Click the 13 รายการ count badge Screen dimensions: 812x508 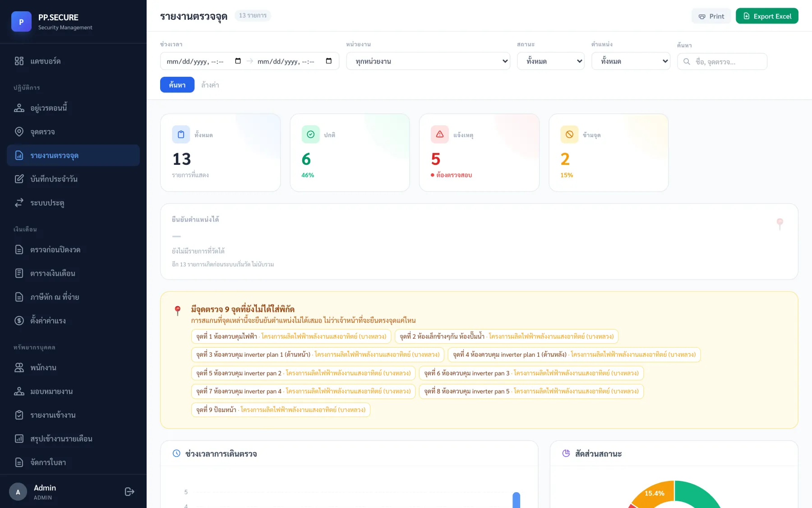pos(253,15)
